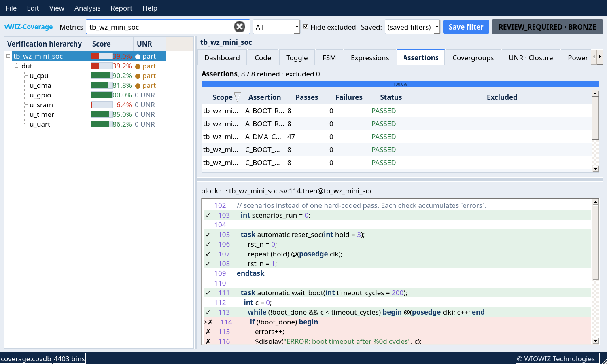This screenshot has height=364, width=607.
Task: Clear the Metrics search field with X icon
Action: (240, 27)
